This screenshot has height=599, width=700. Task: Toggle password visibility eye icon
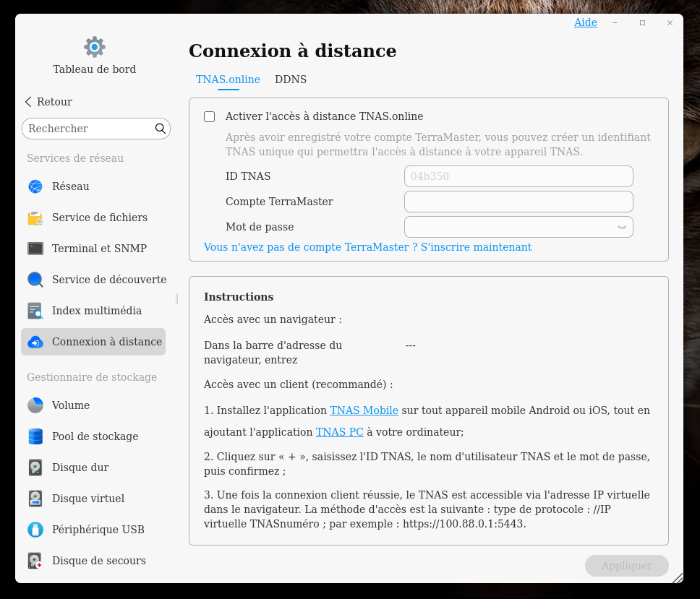click(x=621, y=227)
